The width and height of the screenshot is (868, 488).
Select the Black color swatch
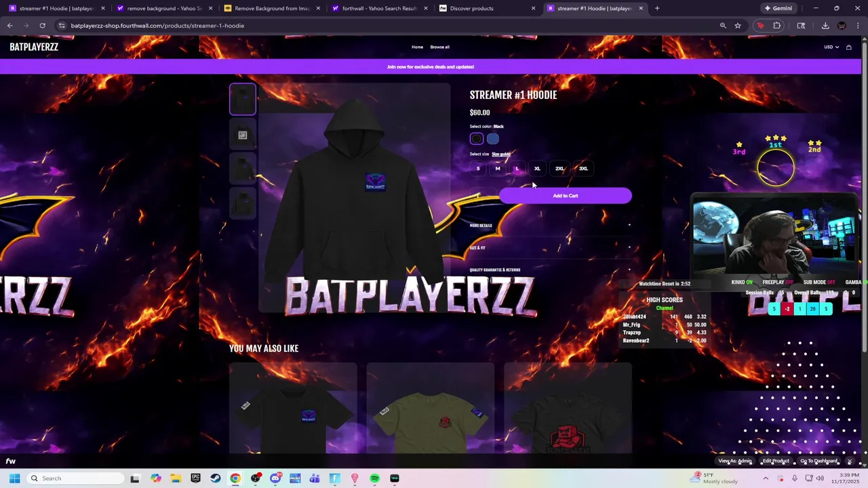(x=477, y=139)
